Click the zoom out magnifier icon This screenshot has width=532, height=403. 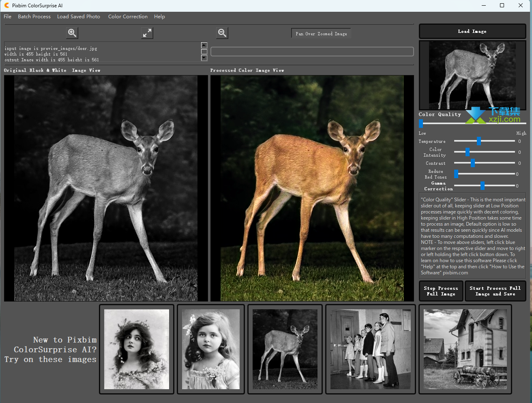pos(222,33)
